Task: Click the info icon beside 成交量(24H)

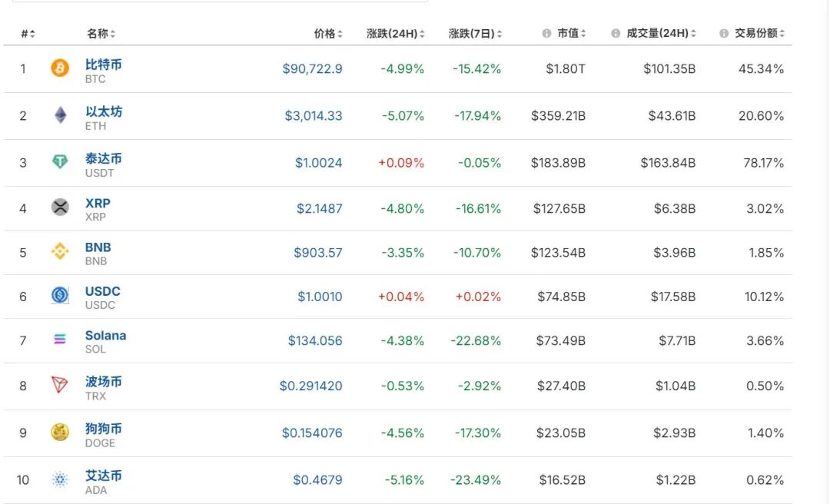Action: [616, 34]
